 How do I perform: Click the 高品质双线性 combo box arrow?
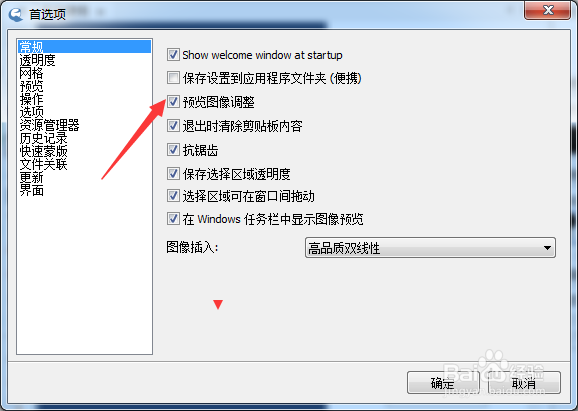[547, 248]
